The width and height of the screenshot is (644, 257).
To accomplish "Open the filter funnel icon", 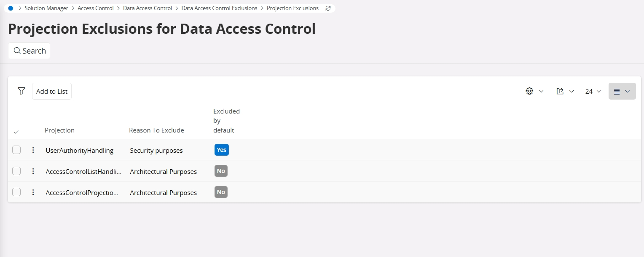I will 21,91.
